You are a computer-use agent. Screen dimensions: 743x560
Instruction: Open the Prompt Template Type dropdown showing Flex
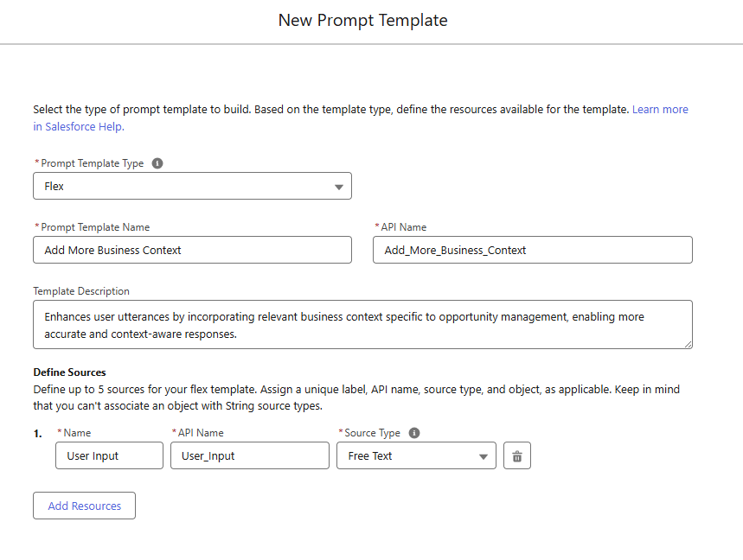(x=192, y=187)
